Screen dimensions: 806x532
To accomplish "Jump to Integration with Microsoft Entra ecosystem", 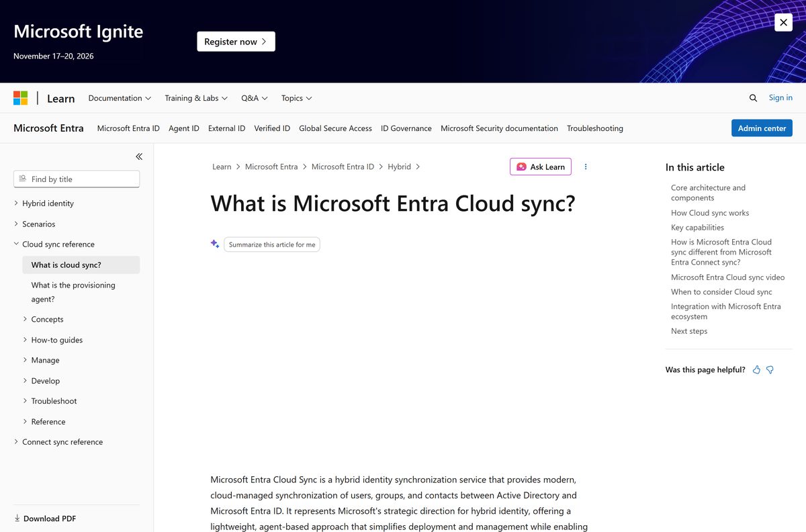I will tap(726, 312).
